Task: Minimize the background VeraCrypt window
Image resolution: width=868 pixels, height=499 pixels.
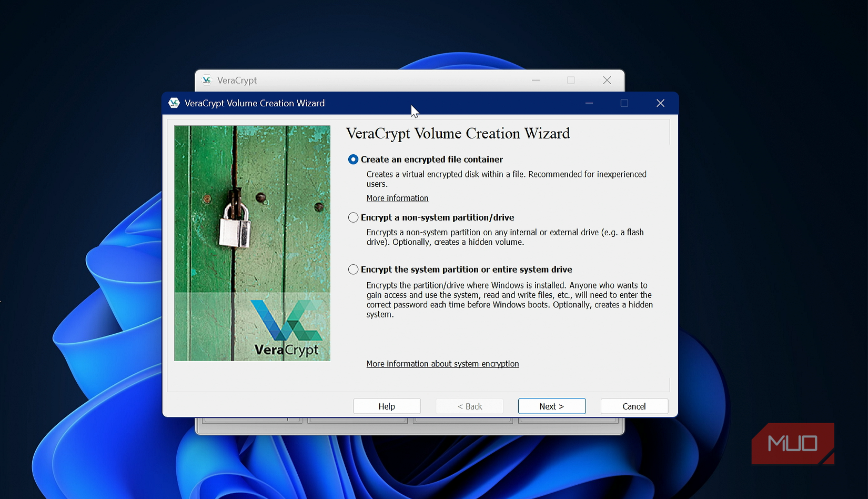Action: 536,80
